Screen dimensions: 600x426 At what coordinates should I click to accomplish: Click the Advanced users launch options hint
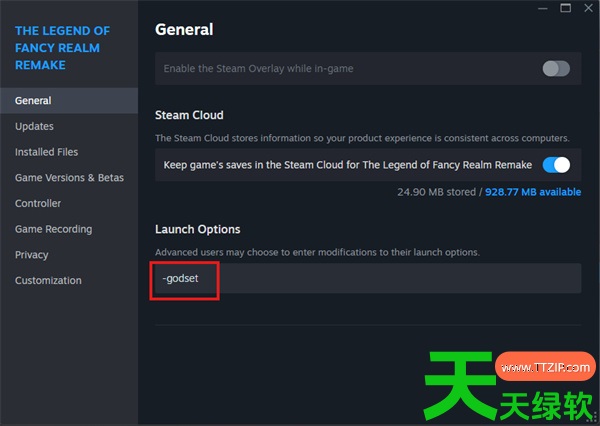tap(317, 252)
